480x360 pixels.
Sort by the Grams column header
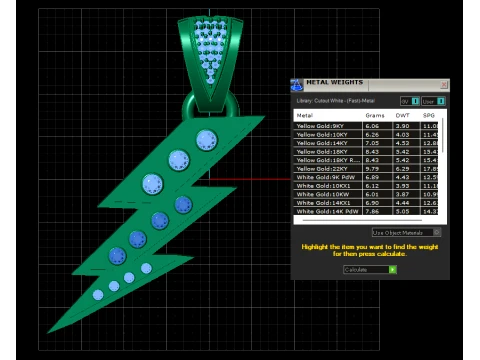click(x=375, y=116)
